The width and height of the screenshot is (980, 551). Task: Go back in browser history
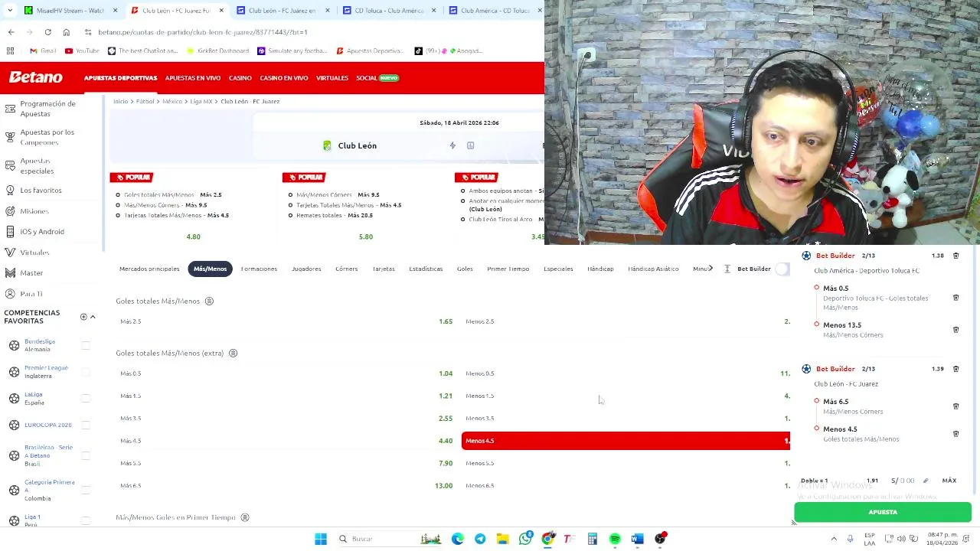pos(11,32)
